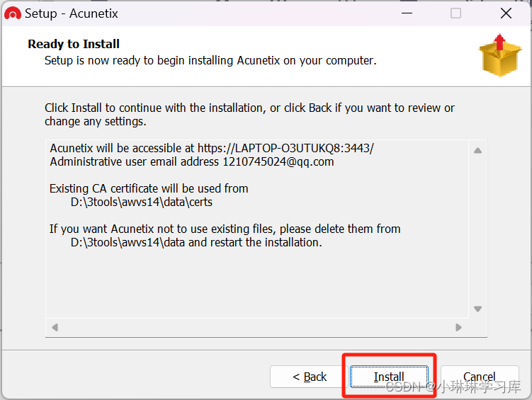This screenshot has width=532, height=400.
Task: Click the accessible URL line with LAPTOP-O3UTUKQ8:3443
Action: 212,148
